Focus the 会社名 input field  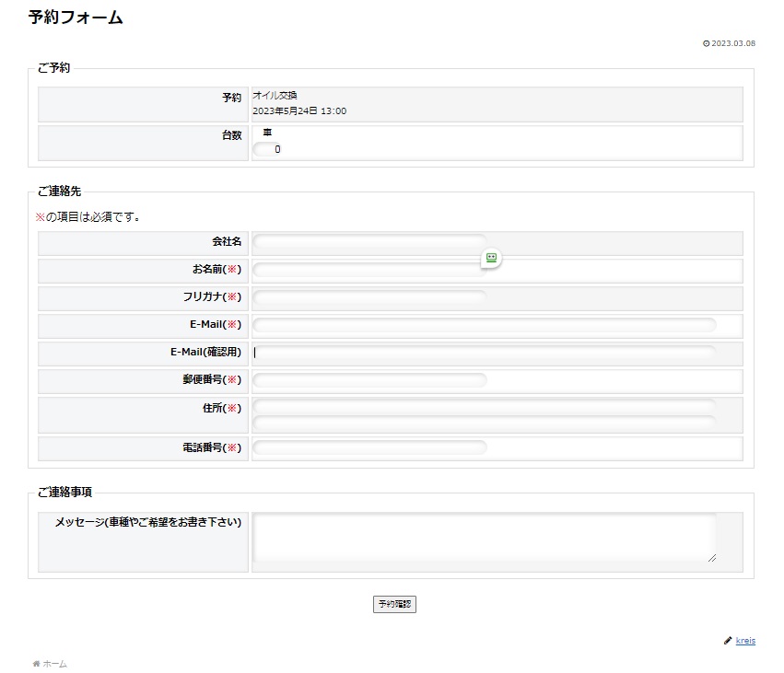369,242
